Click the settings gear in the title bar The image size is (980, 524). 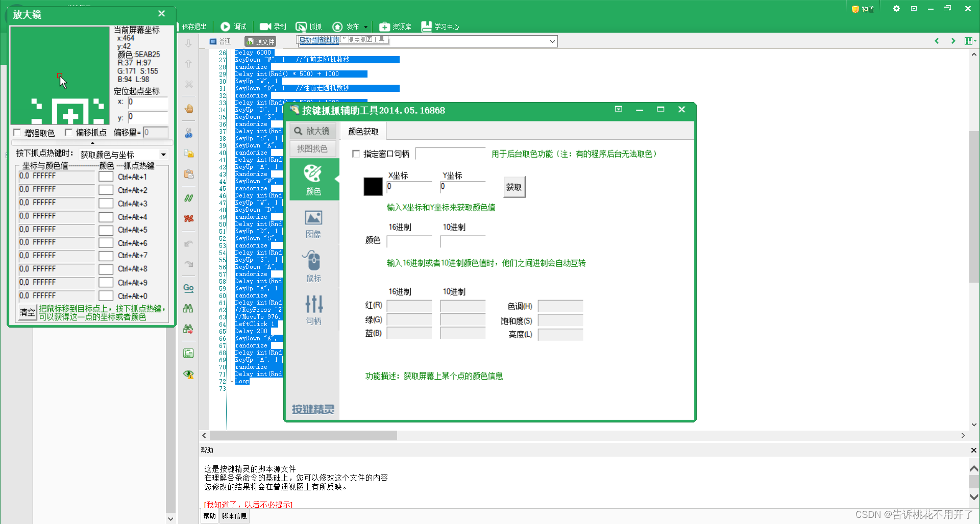[896, 9]
